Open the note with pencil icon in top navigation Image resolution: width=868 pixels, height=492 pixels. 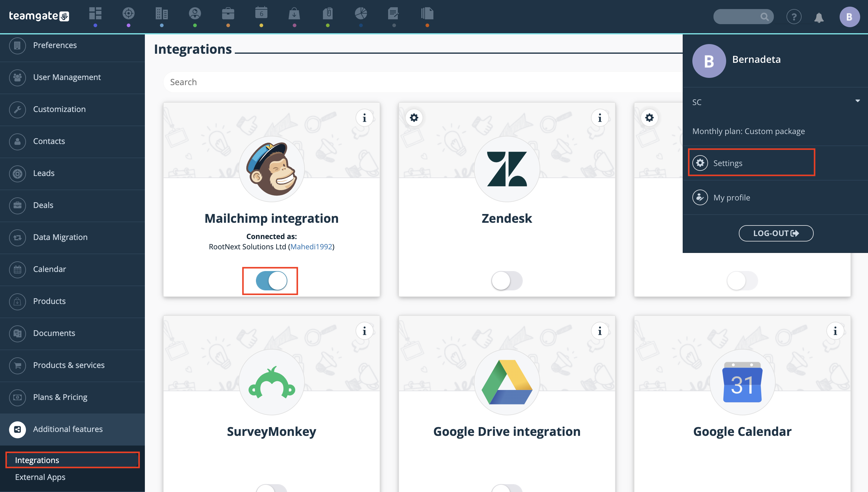point(394,14)
